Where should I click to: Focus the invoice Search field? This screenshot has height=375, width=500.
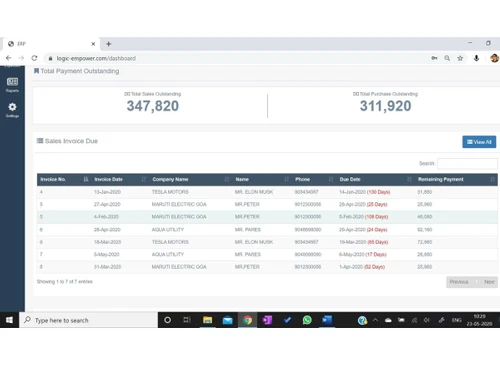pos(467,163)
